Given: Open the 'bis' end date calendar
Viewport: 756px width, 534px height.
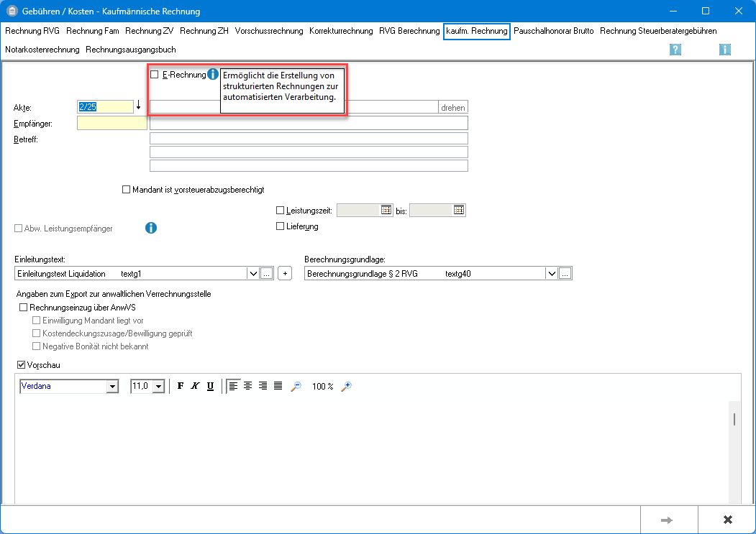Looking at the screenshot, I should 459,210.
